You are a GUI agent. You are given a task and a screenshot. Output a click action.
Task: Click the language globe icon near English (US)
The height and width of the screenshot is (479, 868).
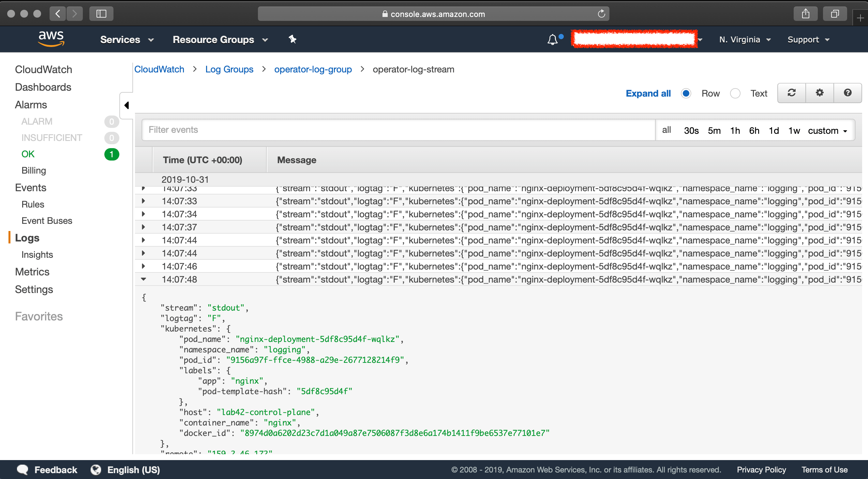click(x=95, y=470)
